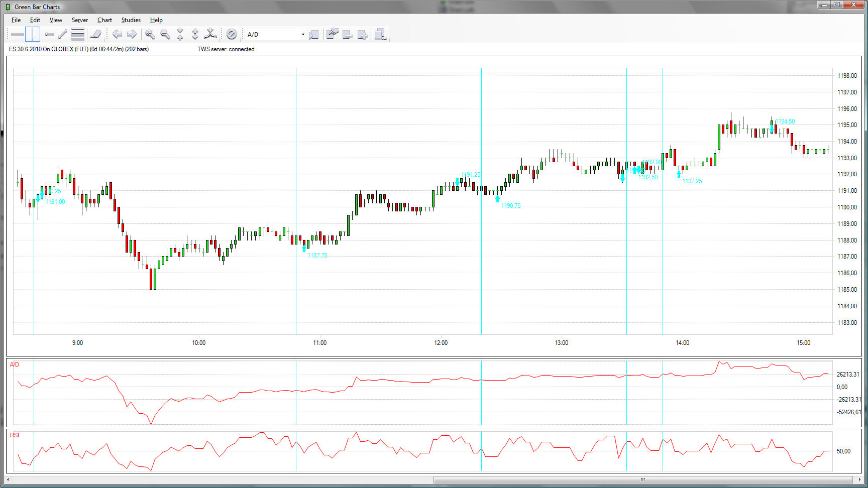
Task: Click the add study button beside dropdown
Action: (x=314, y=35)
